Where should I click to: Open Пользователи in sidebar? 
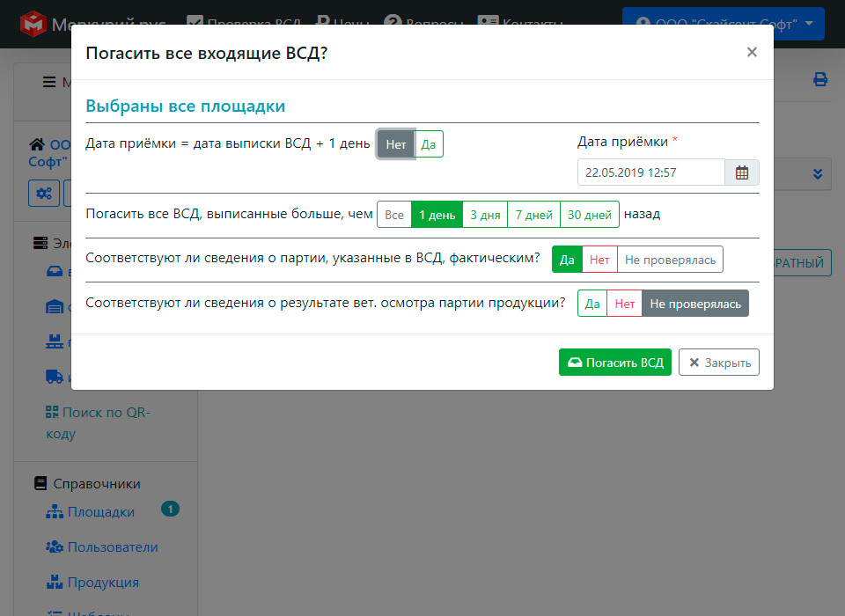[112, 547]
